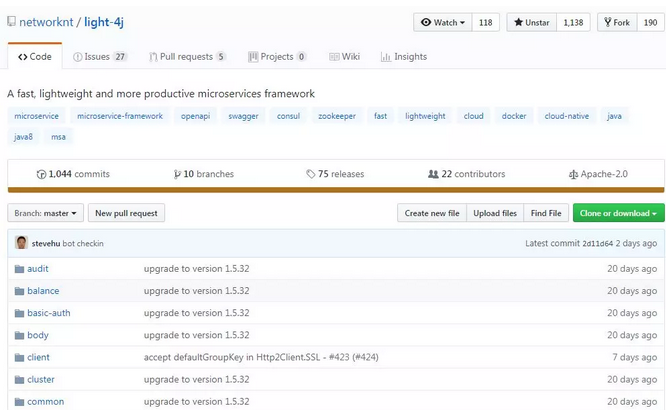The width and height of the screenshot is (666, 410).
Task: Select the cloud-native topic tag
Action: click(567, 116)
